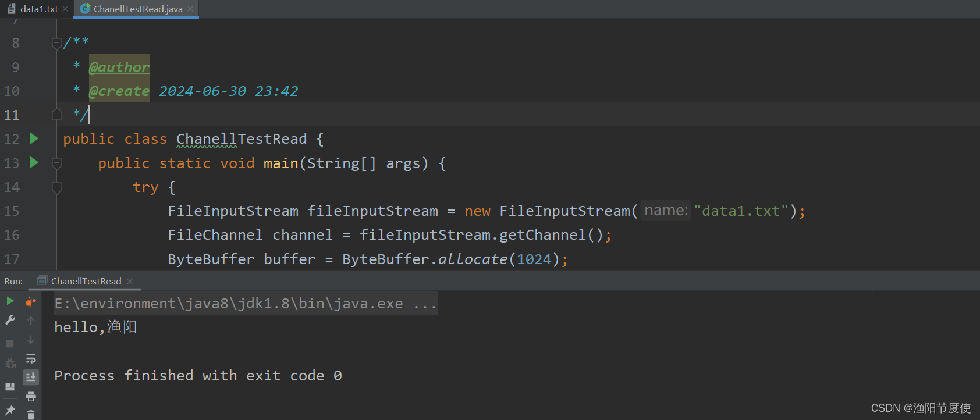
Task: Select the ChanellTestRead.java editor tab
Action: coord(137,9)
